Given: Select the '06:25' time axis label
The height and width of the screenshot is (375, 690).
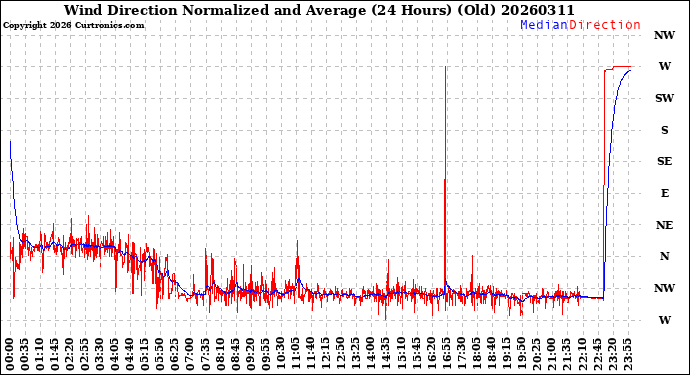Looking at the screenshot, I should [175, 354].
